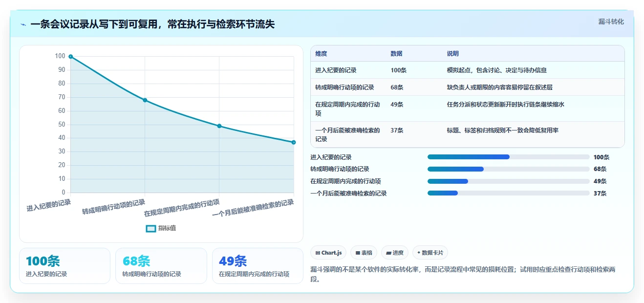
Task: Click the 漏斗转化 tag label
Action: tap(611, 22)
